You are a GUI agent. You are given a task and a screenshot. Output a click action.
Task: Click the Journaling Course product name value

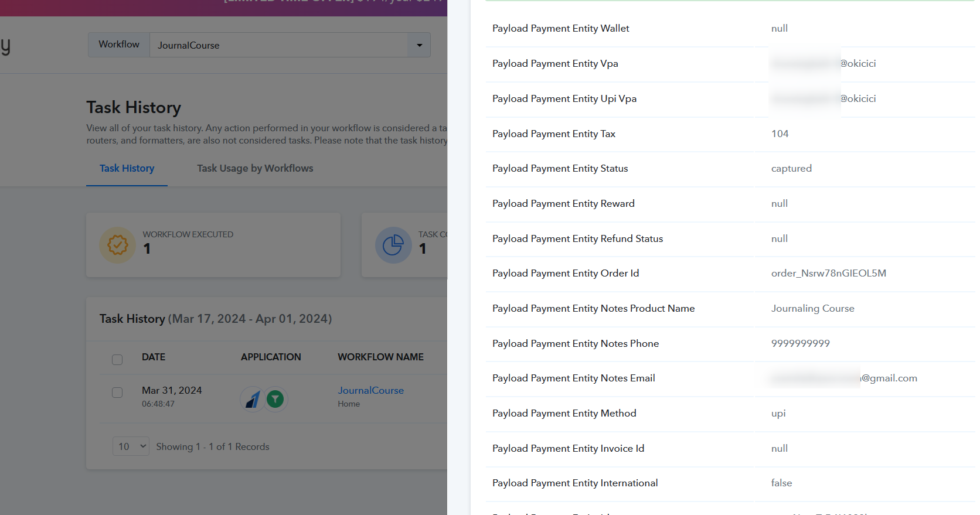(812, 308)
